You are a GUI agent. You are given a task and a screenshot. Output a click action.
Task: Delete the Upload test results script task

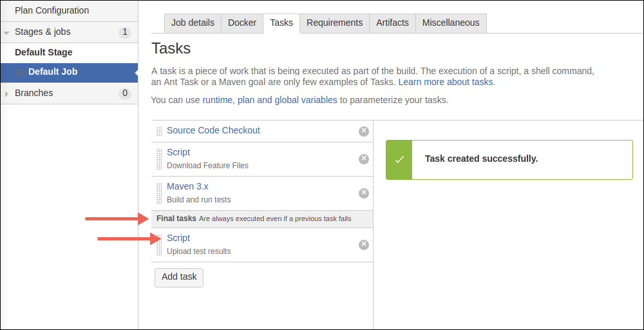(364, 245)
